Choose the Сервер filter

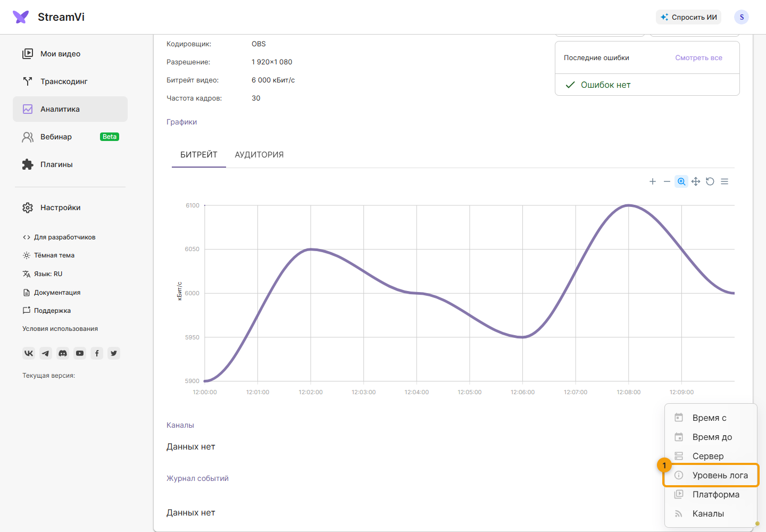point(711,456)
